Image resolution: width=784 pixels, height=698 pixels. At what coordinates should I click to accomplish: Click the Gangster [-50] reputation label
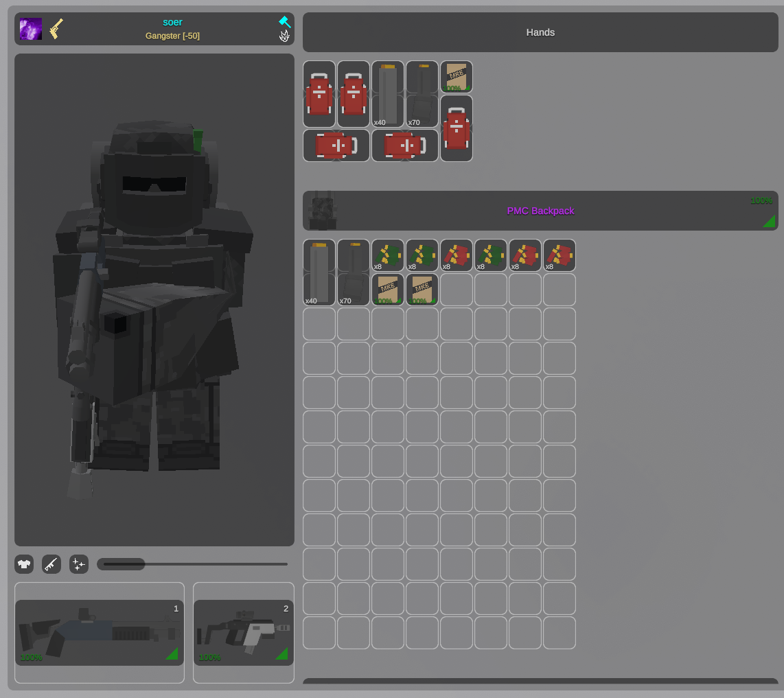pos(172,36)
